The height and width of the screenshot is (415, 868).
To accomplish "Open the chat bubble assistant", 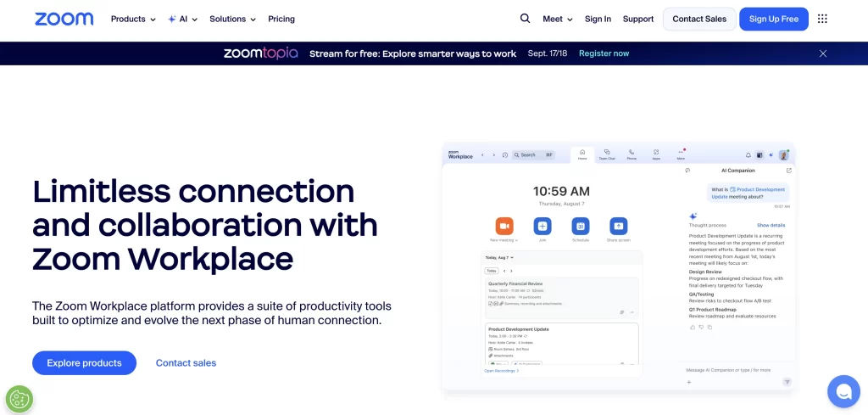I will [843, 392].
